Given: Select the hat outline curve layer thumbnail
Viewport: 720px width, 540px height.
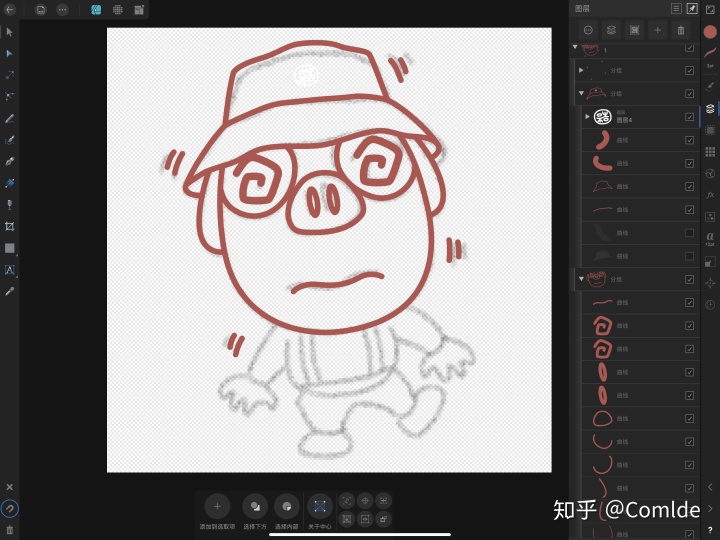Looking at the screenshot, I should 602,186.
